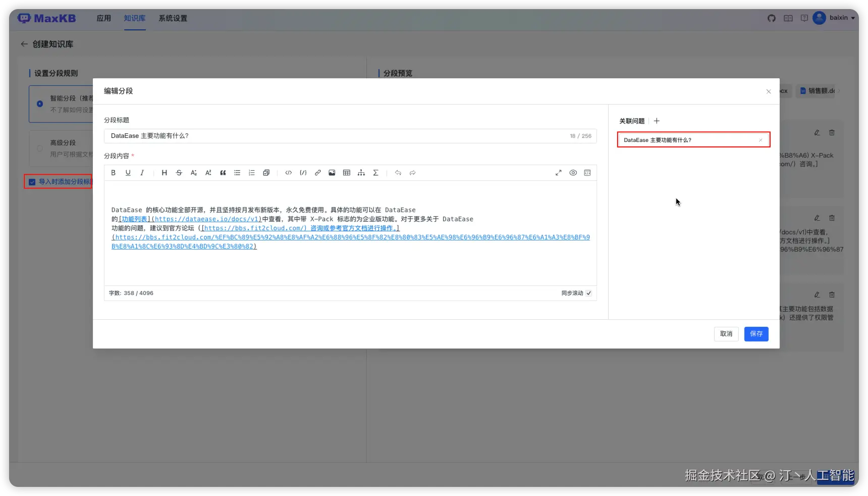Apply italic formatting

pos(142,173)
